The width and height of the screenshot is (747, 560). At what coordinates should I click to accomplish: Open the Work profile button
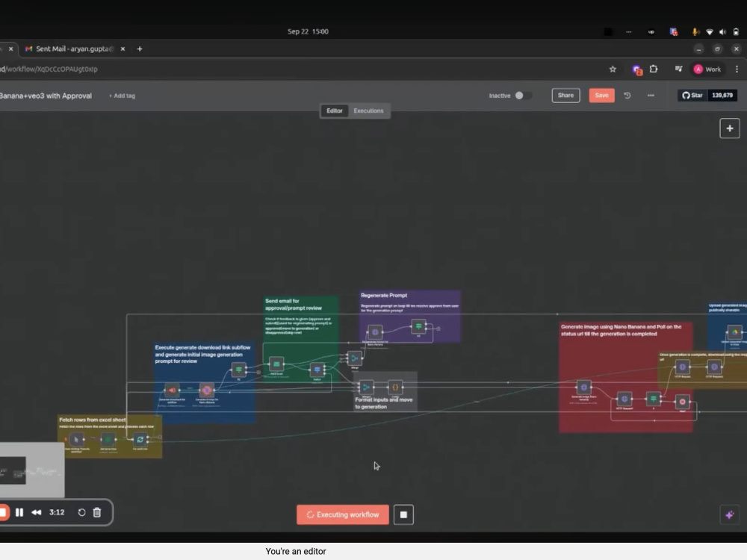coord(707,69)
